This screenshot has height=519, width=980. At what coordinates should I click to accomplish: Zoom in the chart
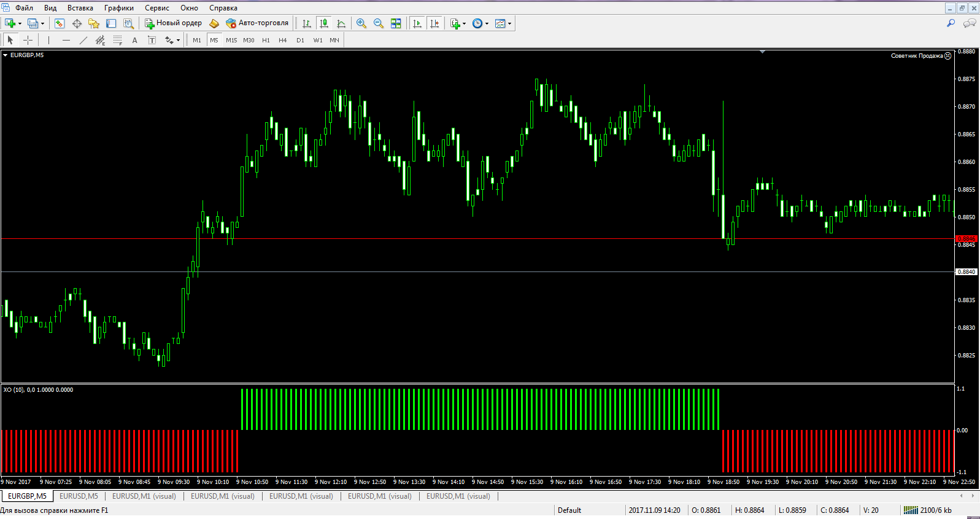tap(361, 23)
